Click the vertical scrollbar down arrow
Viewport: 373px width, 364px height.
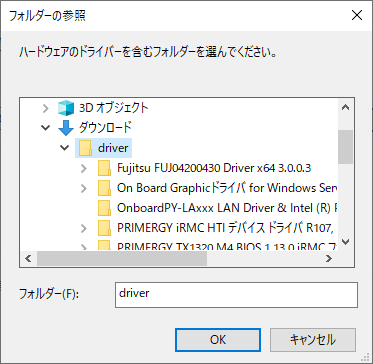(345, 241)
